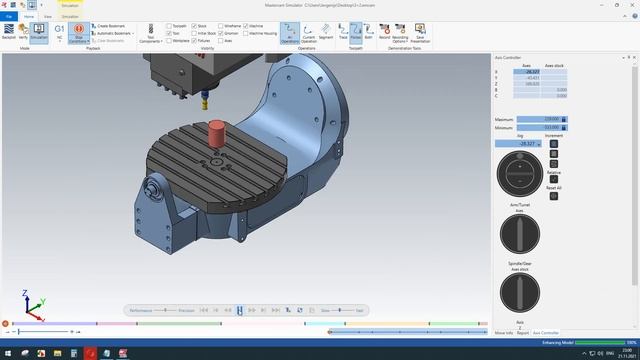This screenshot has height=360, width=640.
Task: Select Follow toolpath mode
Action: tap(356, 32)
